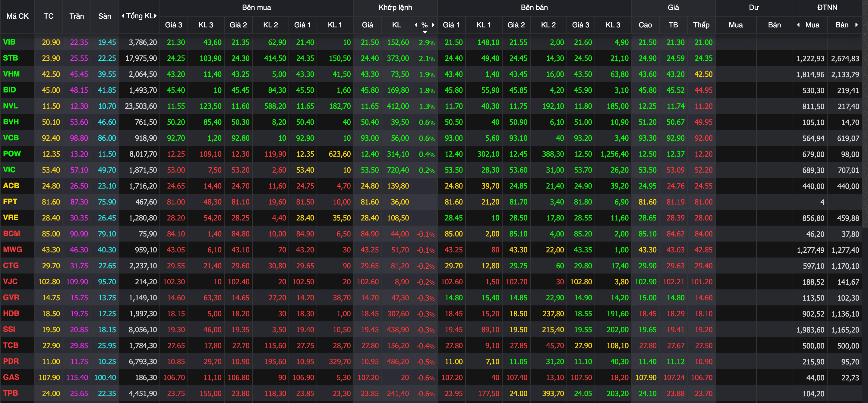This screenshot has width=868, height=403.
Task: Click the Khớp lệnh KL column header
Action: point(396,25)
